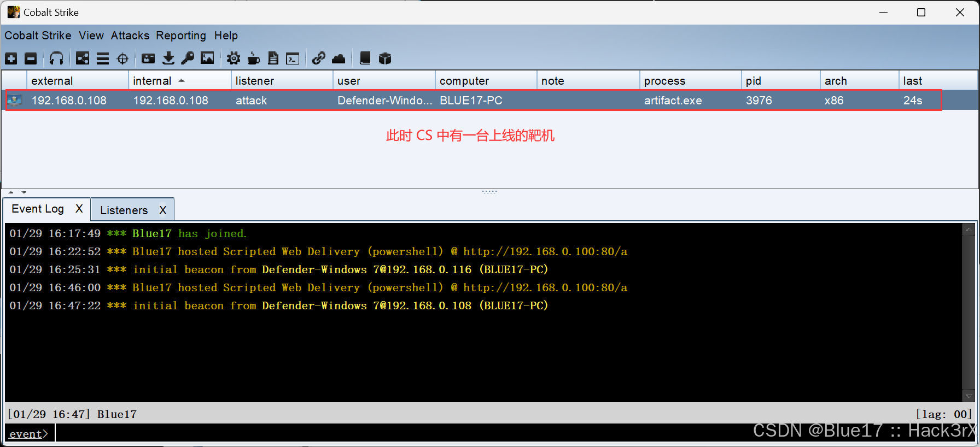Open the credentials ID card icon
The height and width of the screenshot is (447, 980).
pos(148,58)
